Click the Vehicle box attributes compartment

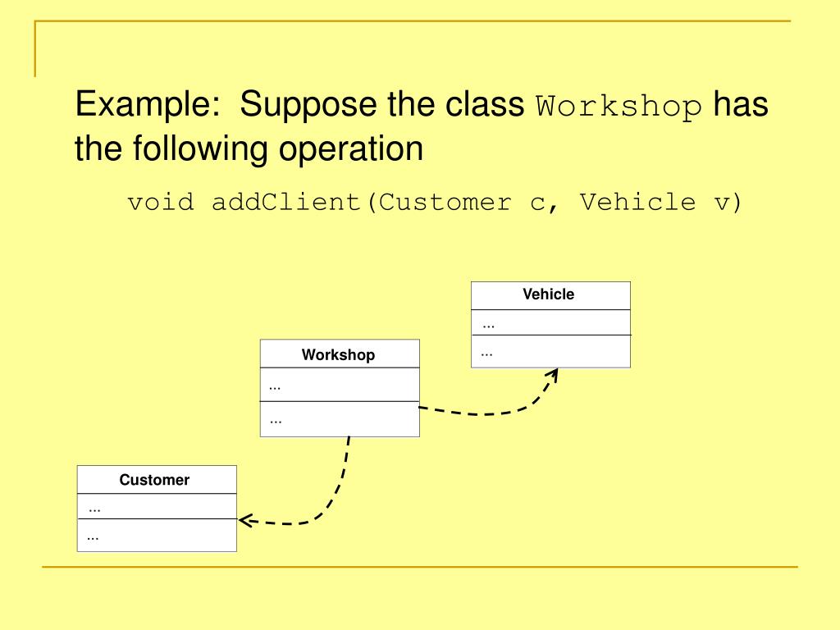(550, 322)
